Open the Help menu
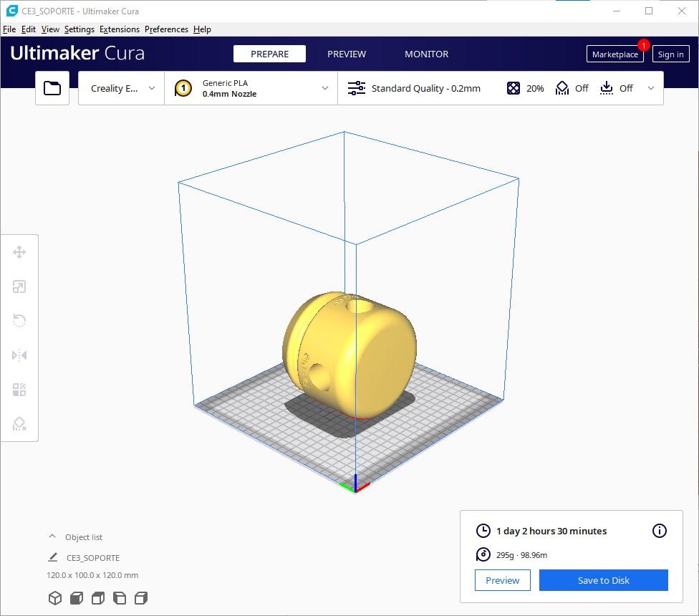This screenshot has height=616, width=699. pyautogui.click(x=203, y=29)
